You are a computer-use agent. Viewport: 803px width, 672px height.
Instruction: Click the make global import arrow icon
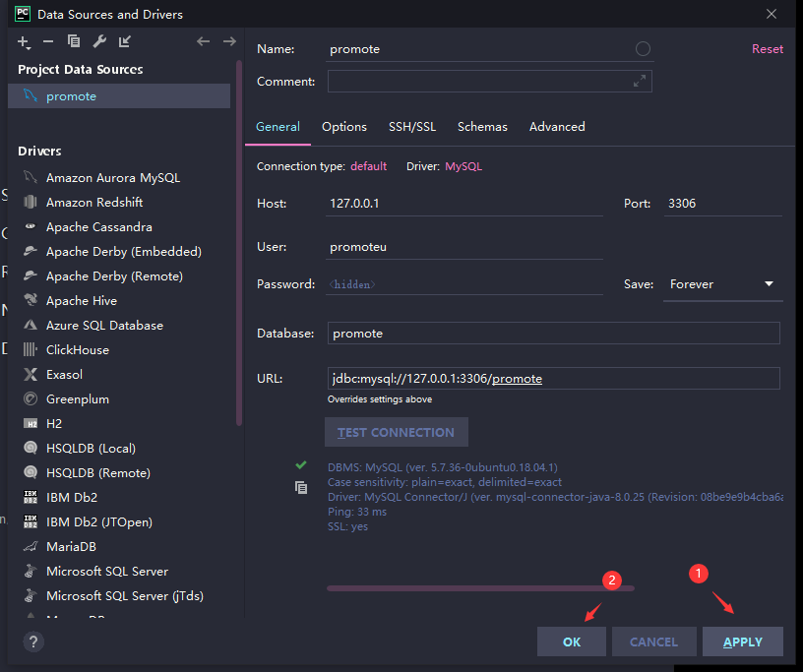(124, 41)
